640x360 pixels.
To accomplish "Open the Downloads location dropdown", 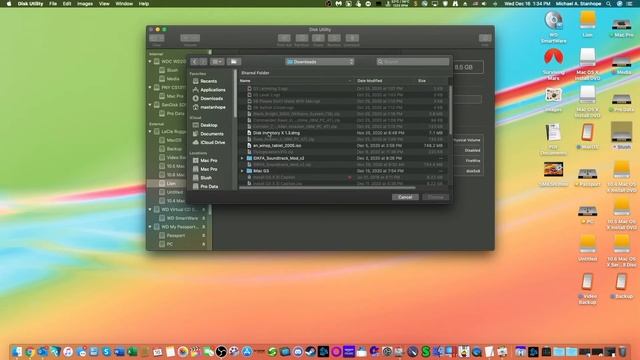I will coord(320,62).
